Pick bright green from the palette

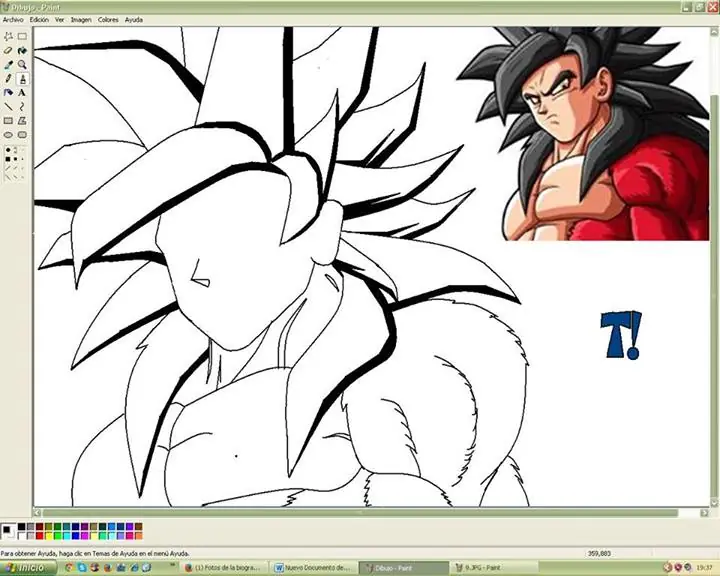(x=57, y=536)
